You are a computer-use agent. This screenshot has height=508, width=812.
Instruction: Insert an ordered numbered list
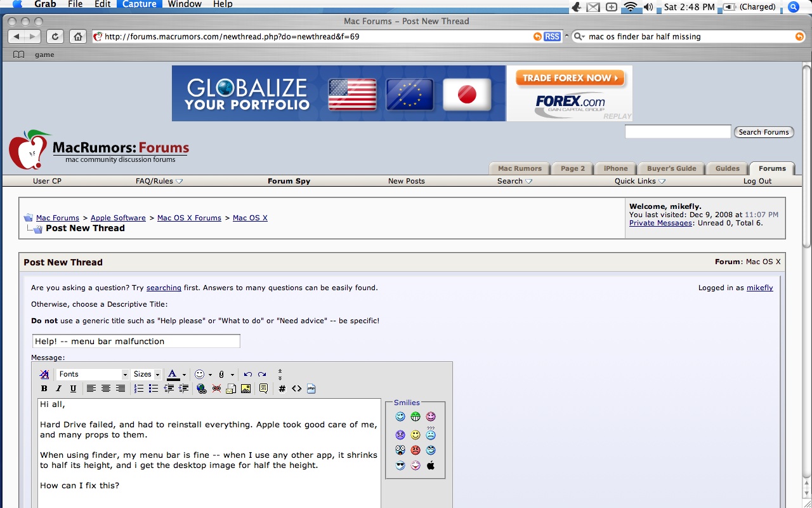coord(139,389)
